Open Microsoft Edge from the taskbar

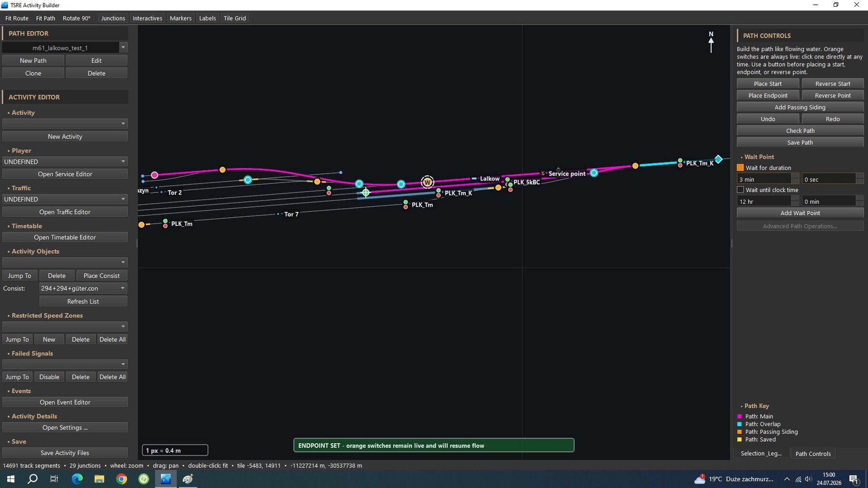point(77,479)
